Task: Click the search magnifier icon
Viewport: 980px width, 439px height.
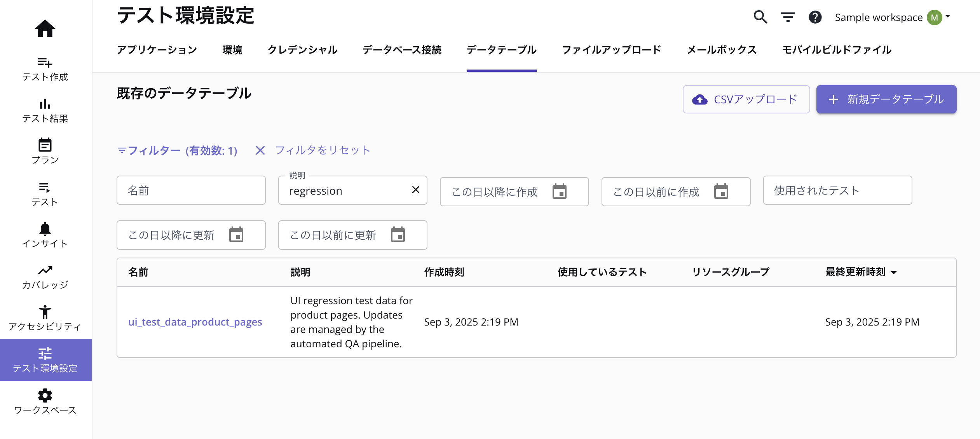Action: point(760,17)
